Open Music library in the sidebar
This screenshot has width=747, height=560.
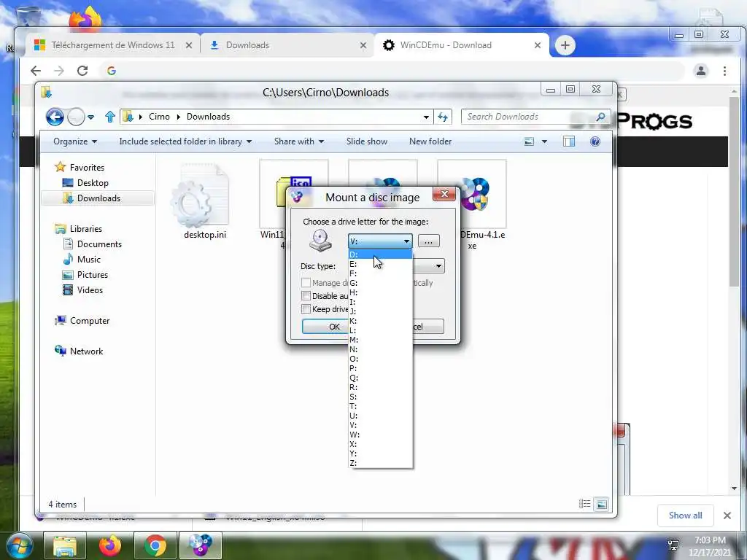point(88,260)
